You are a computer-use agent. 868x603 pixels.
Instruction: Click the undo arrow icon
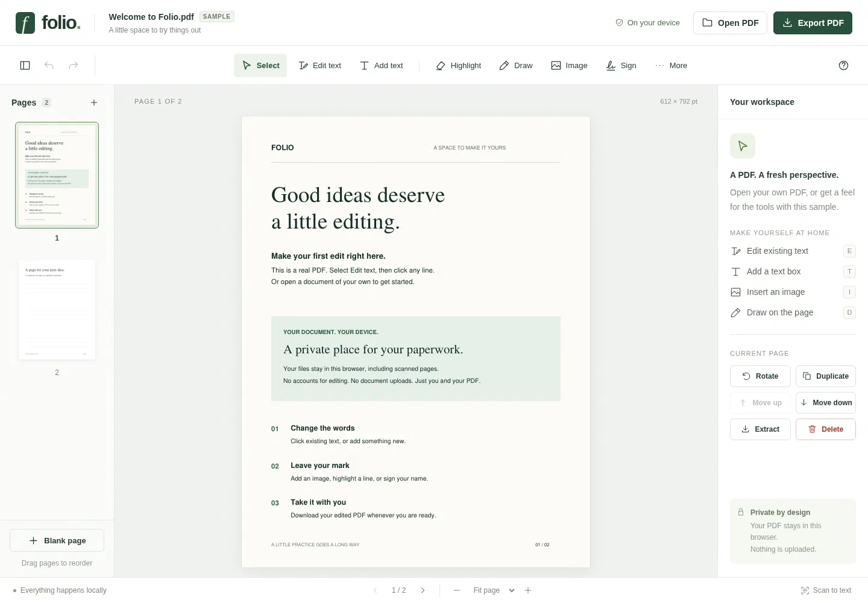[x=49, y=65]
